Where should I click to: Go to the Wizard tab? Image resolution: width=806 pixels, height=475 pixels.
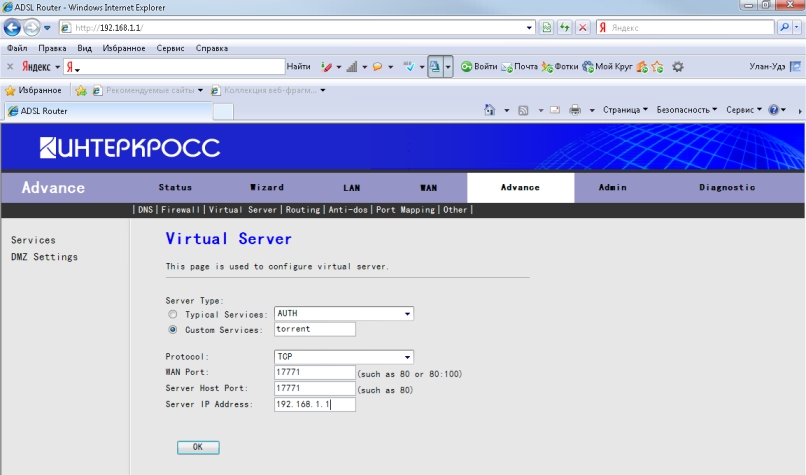[267, 188]
